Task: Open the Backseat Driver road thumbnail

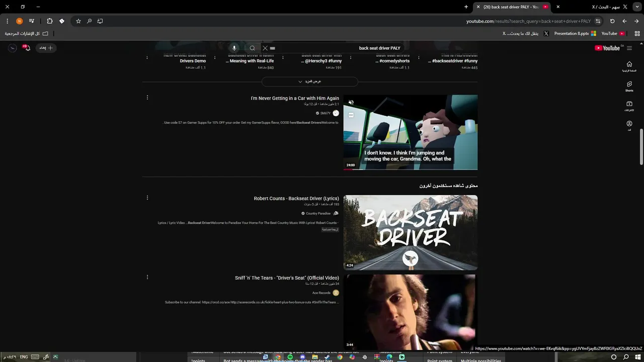Action: [411, 233]
